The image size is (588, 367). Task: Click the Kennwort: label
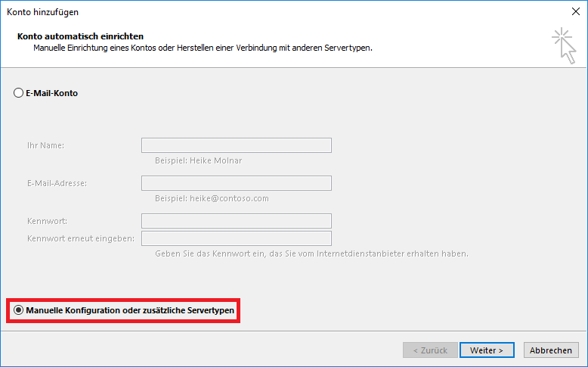(47, 221)
